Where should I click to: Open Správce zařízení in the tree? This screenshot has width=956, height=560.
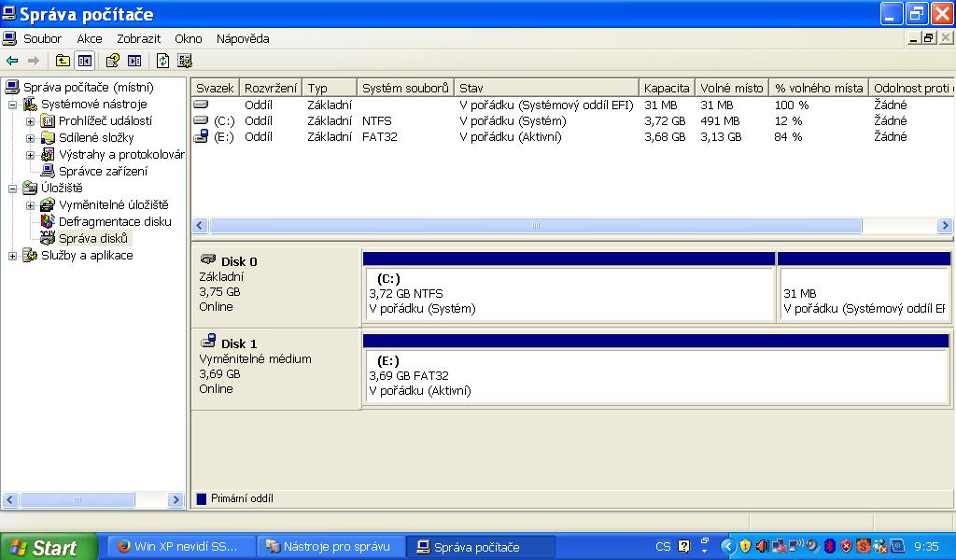pyautogui.click(x=102, y=172)
